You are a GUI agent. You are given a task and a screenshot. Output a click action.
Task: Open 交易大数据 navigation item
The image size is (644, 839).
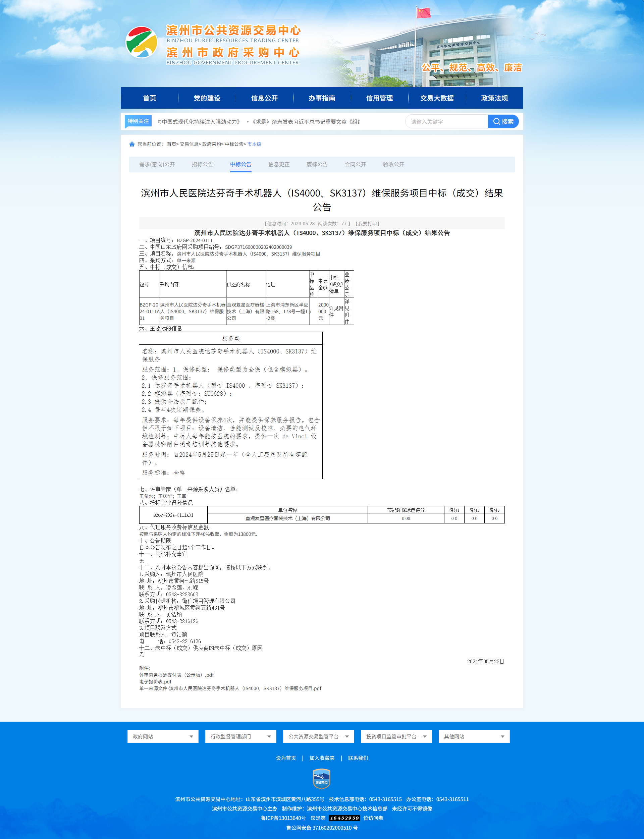pos(437,98)
